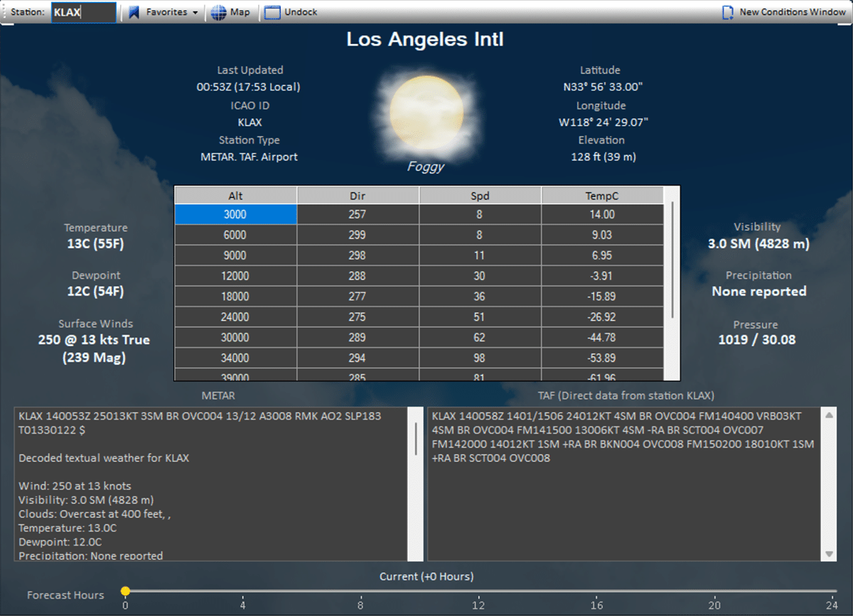Viewport: 853px width, 616px height.
Task: Click the Undock window icon
Action: tap(272, 12)
